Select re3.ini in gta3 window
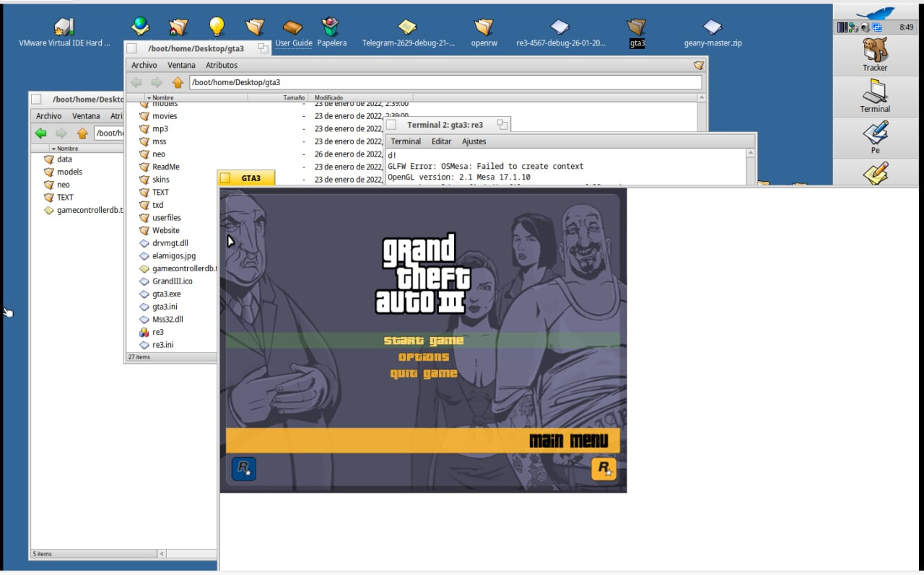The height and width of the screenshot is (575, 924). coord(156,345)
